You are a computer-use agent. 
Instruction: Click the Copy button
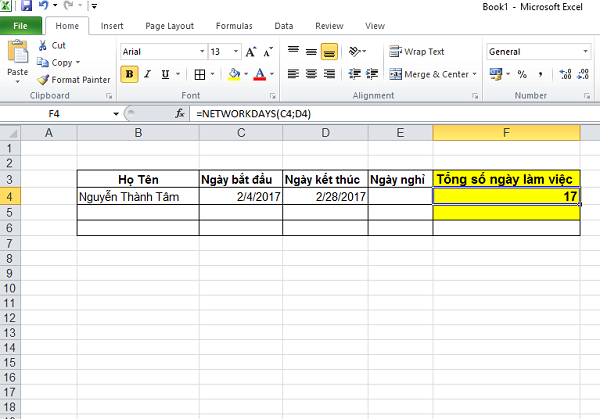[60, 62]
